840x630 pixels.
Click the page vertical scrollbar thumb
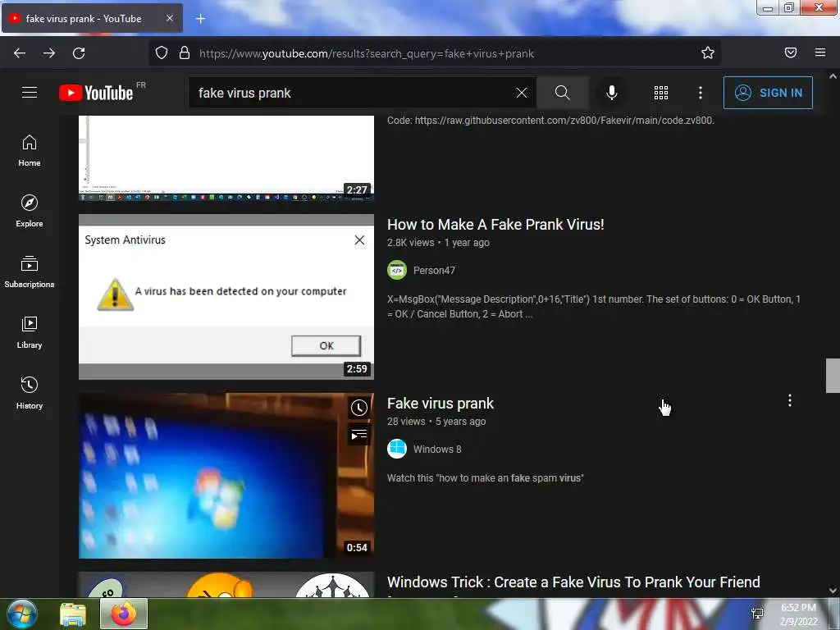[x=833, y=376]
